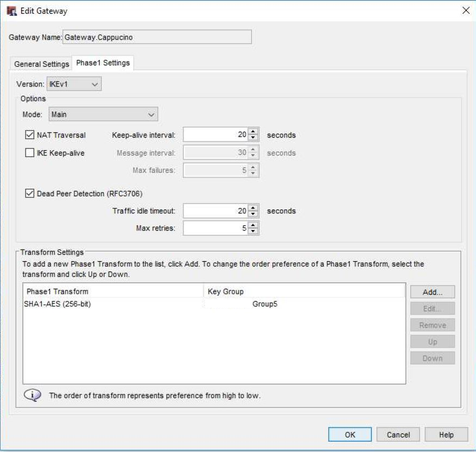This screenshot has height=452, width=476.
Task: Decrease the Keep-alive interval with down arrow
Action: tap(253, 138)
